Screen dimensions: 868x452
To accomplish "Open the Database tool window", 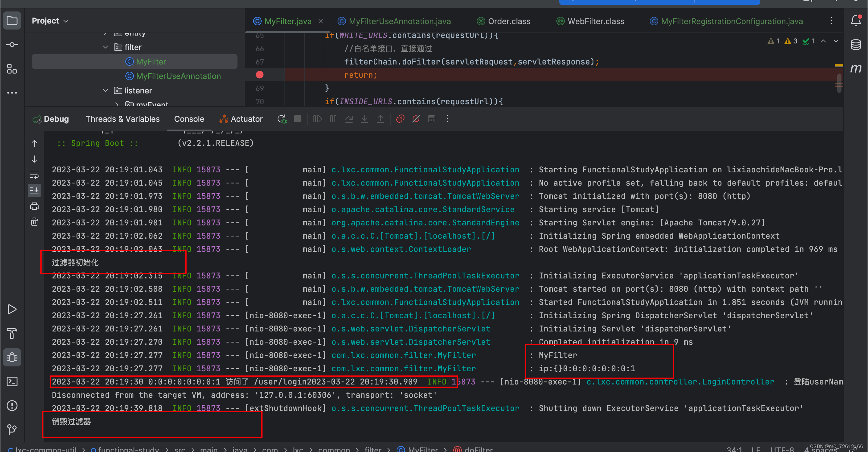I will [856, 45].
